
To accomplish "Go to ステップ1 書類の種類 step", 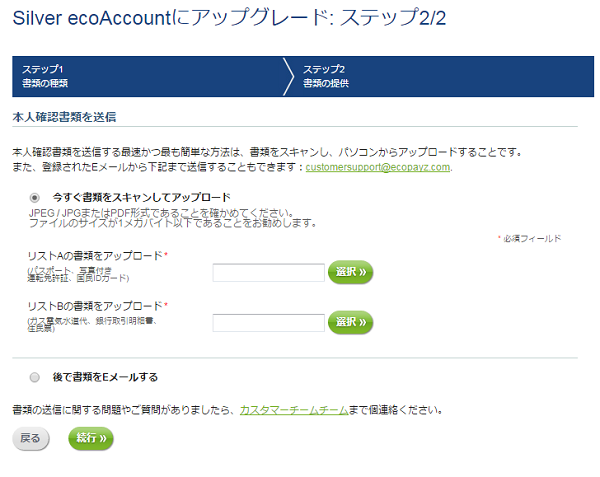I will pyautogui.click(x=45, y=76).
